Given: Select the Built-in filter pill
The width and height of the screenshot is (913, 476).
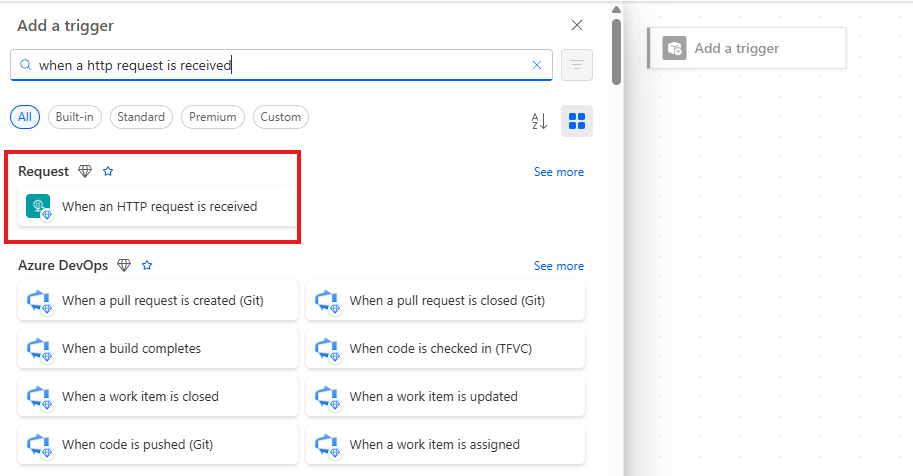Looking at the screenshot, I should [75, 117].
